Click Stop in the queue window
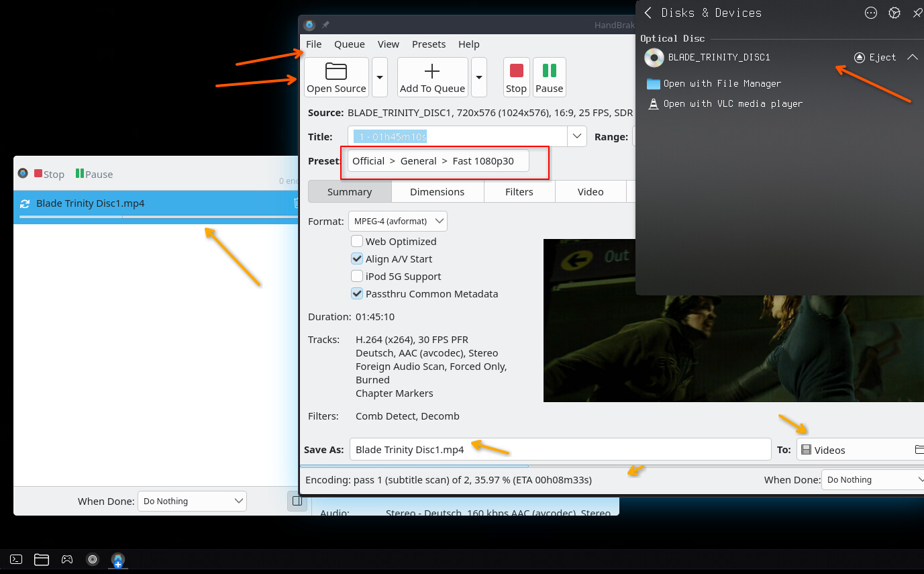 pos(49,175)
